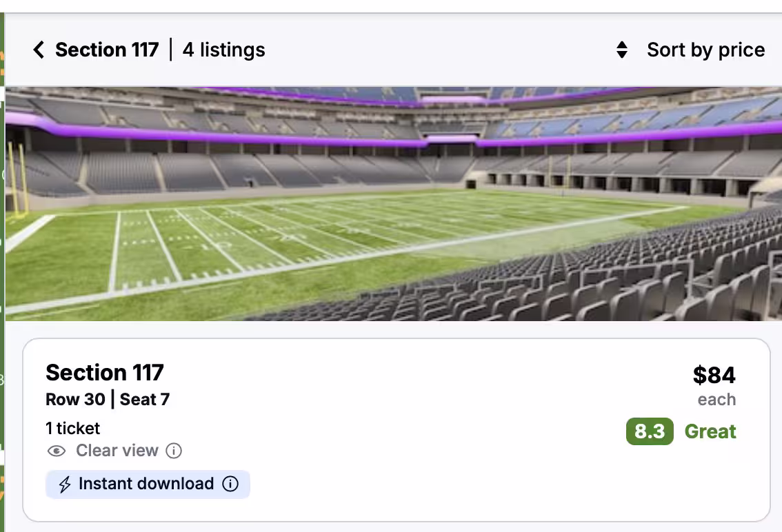This screenshot has width=782, height=532.
Task: Select the Row 30 Seat 7 text
Action: click(x=108, y=399)
